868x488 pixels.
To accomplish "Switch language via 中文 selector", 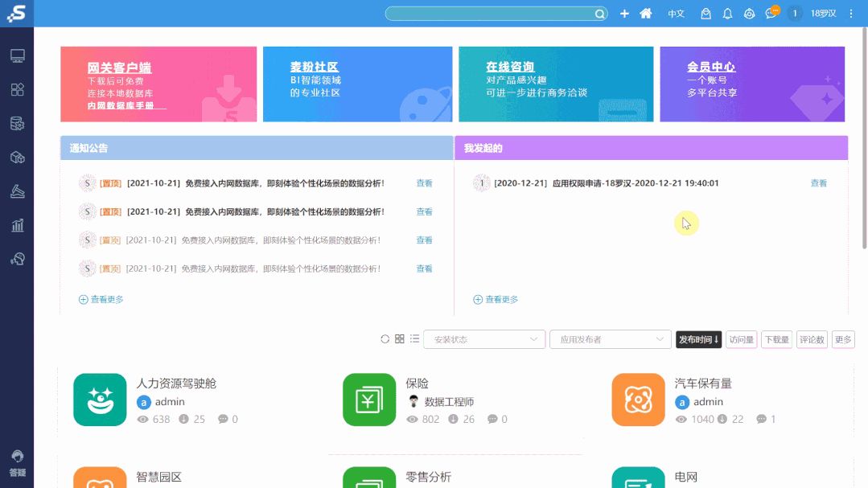I will [676, 14].
